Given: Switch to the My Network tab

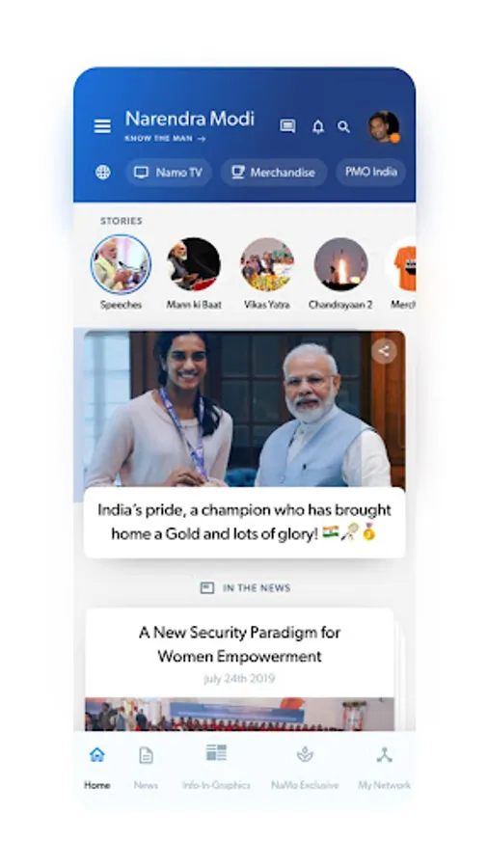Looking at the screenshot, I should click(x=385, y=767).
